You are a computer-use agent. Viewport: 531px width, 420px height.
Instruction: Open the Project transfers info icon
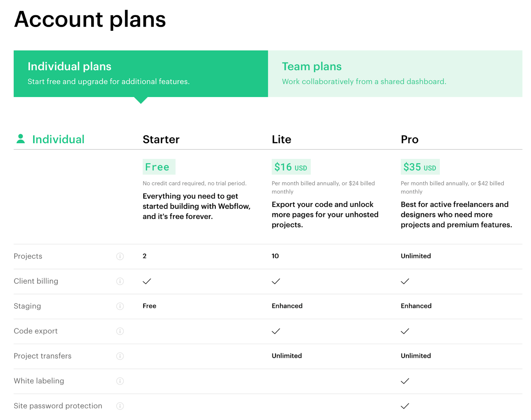tap(120, 356)
